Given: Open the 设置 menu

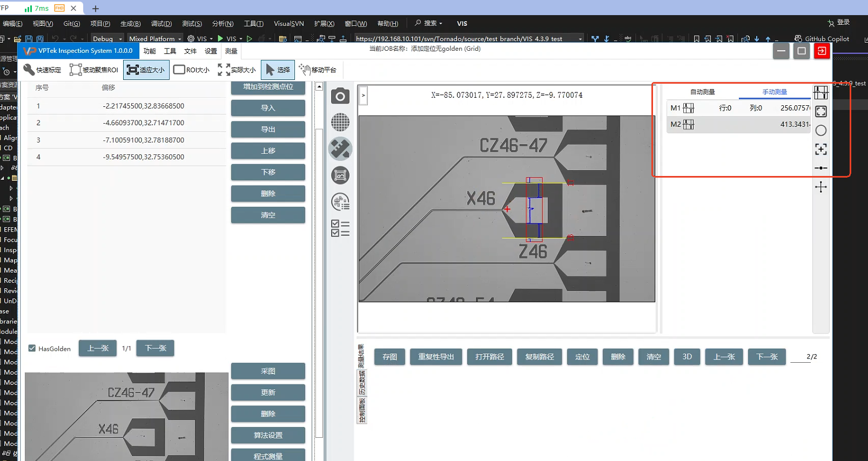Looking at the screenshot, I should click(211, 51).
